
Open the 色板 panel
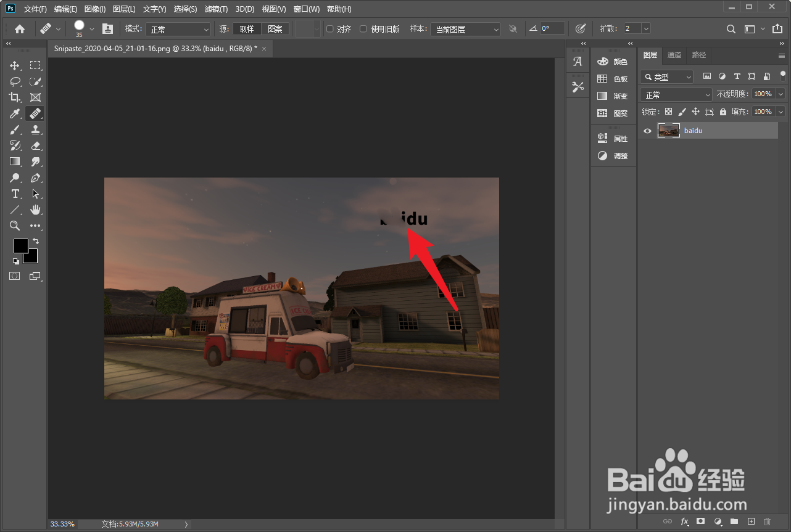click(x=613, y=79)
